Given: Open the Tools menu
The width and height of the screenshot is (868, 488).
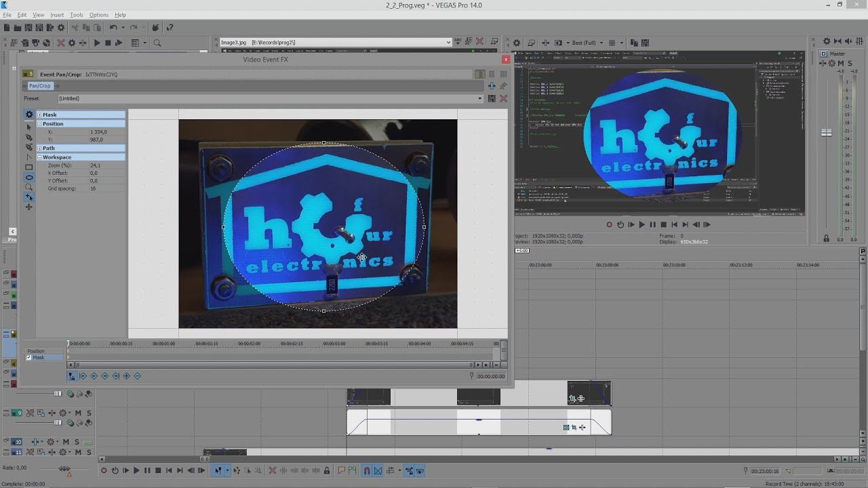Looking at the screenshot, I should click(x=77, y=15).
